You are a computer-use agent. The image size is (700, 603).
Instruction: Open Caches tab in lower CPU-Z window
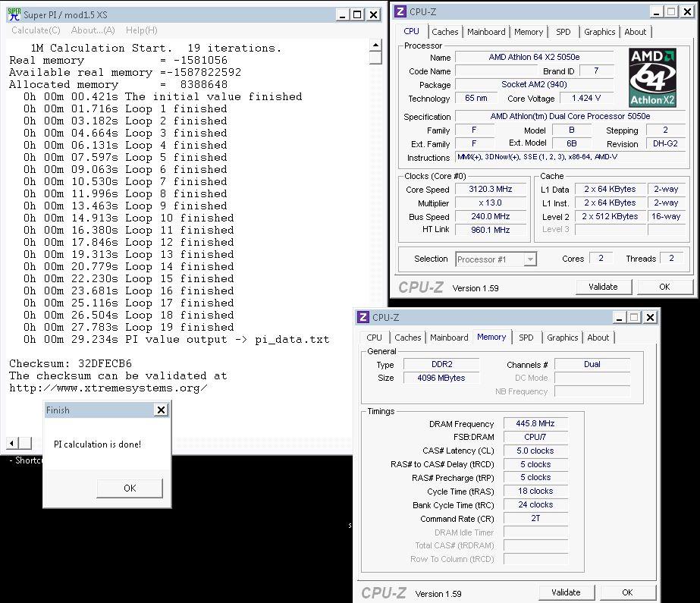pos(407,338)
